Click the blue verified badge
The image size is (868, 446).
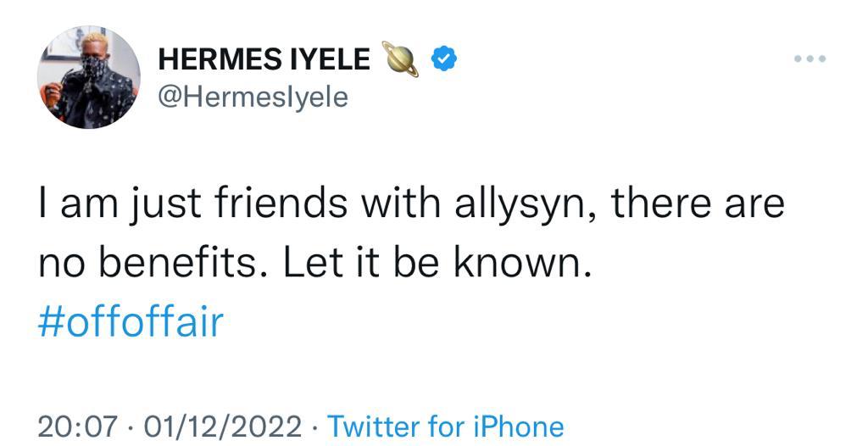pyautogui.click(x=445, y=59)
